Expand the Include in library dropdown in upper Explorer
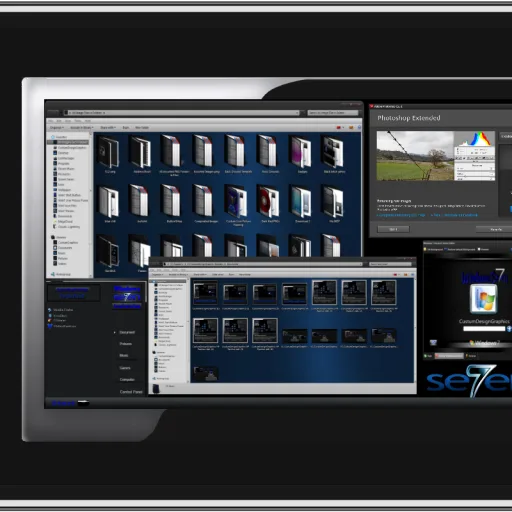Screen dimensions: 512x512 81,128
